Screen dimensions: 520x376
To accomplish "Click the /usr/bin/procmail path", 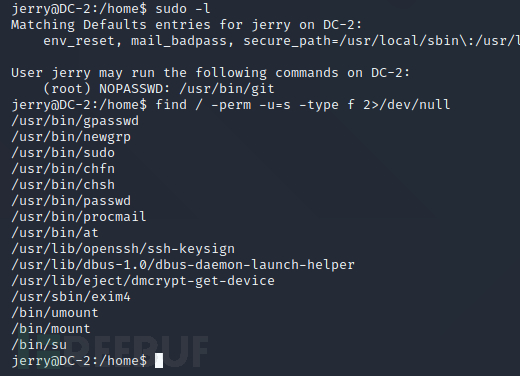I will pyautogui.click(x=79, y=217).
